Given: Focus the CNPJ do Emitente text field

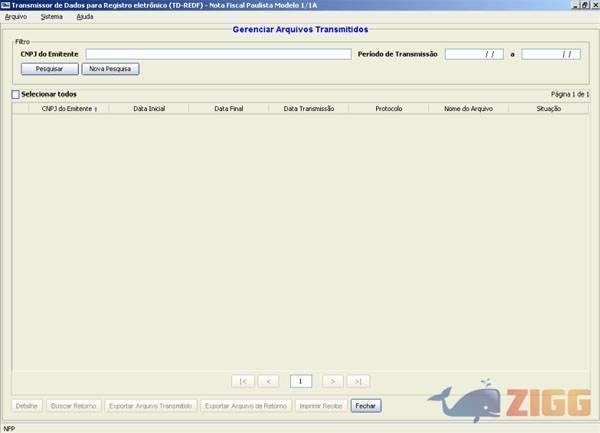Looking at the screenshot, I should click(x=218, y=54).
